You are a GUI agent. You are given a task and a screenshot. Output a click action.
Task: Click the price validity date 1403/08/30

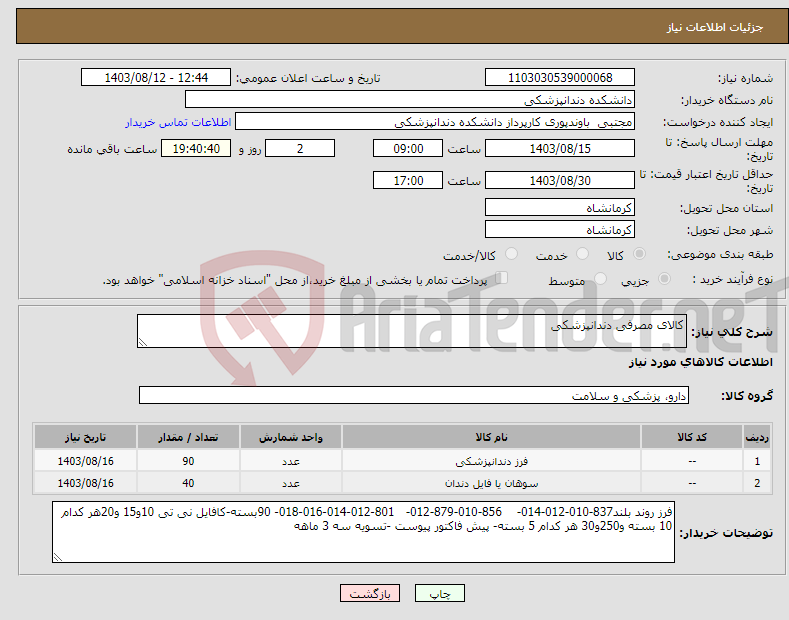click(560, 180)
